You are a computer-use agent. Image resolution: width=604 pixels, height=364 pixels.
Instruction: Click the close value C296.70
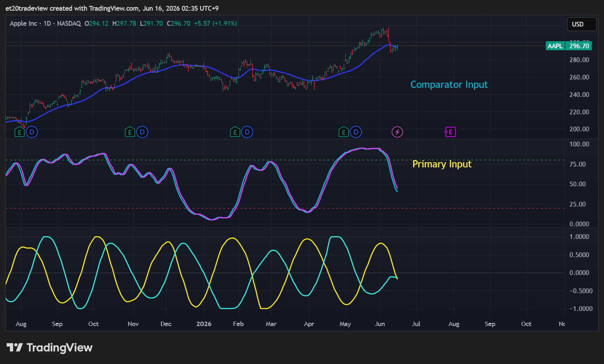coord(178,23)
